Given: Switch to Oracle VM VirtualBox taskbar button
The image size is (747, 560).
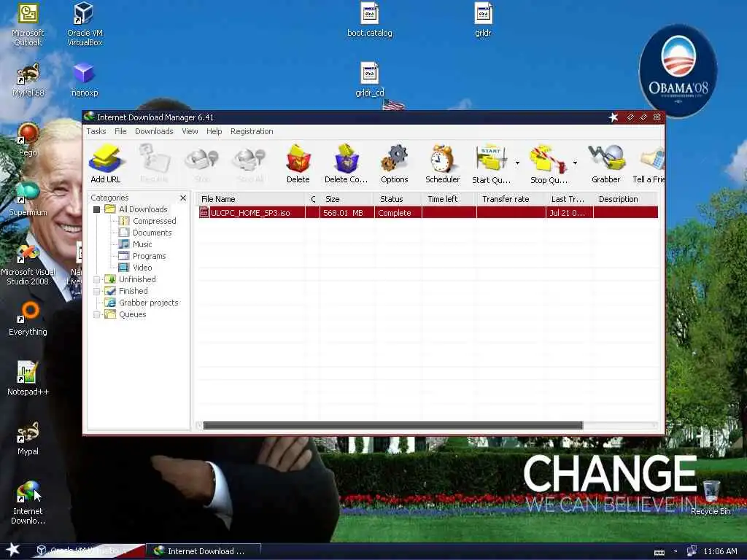Looking at the screenshot, I should (88, 551).
